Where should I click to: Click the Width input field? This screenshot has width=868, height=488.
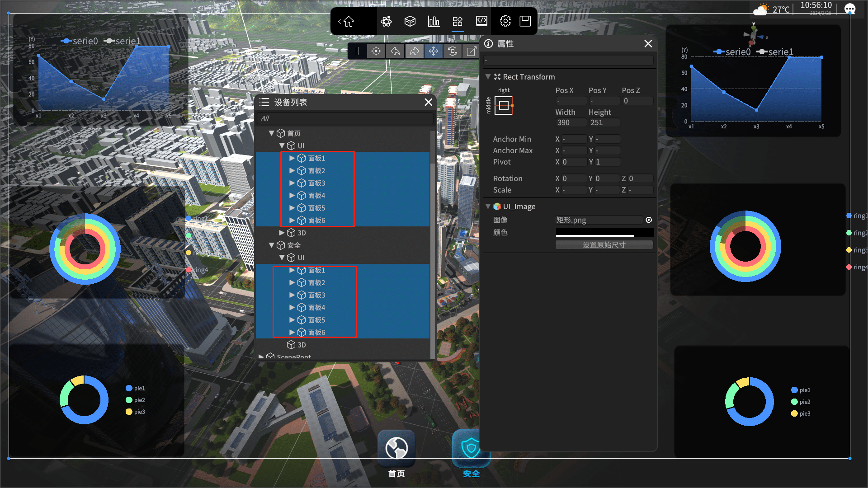coord(571,122)
